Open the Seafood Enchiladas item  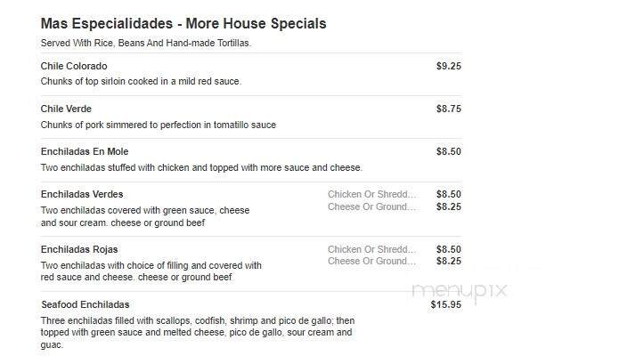pyautogui.click(x=86, y=304)
